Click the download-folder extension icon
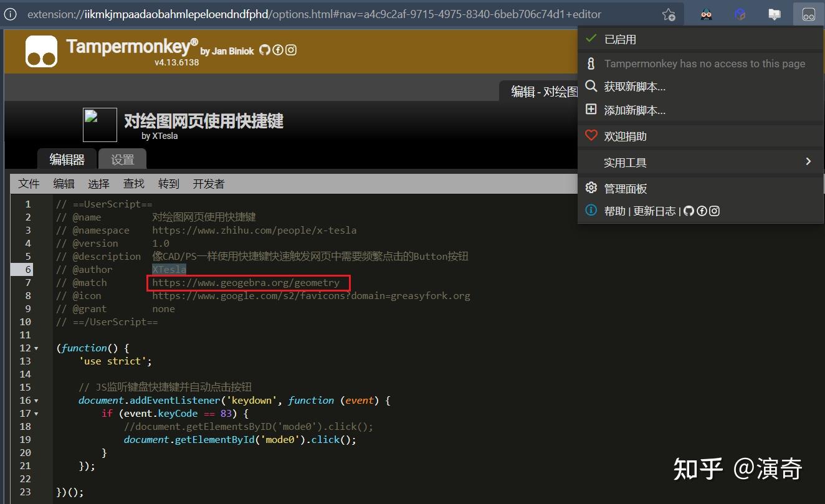 [x=775, y=14]
